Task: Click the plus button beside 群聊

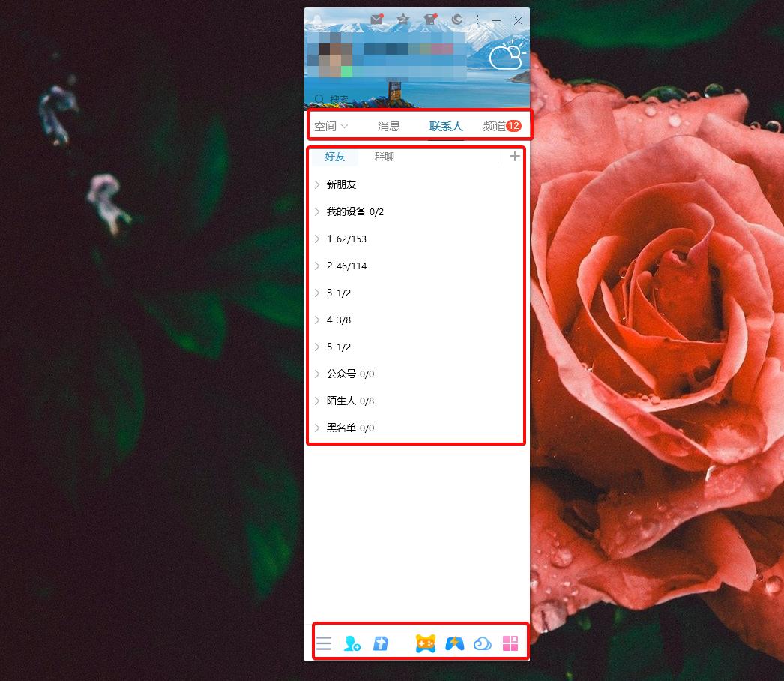Action: 514,157
